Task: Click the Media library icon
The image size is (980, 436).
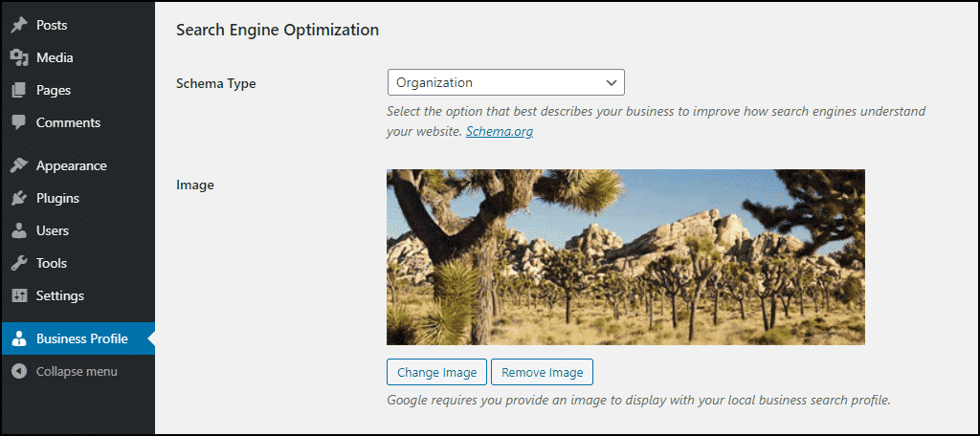Action: click(x=19, y=57)
